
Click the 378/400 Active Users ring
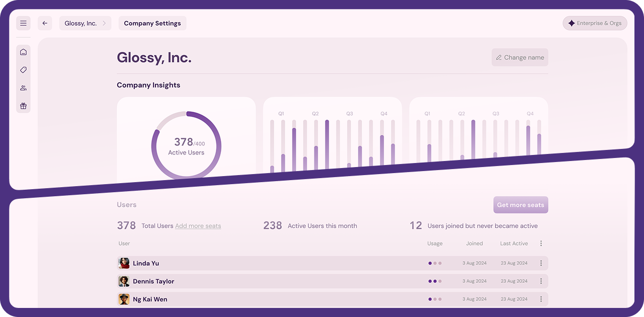point(186,146)
